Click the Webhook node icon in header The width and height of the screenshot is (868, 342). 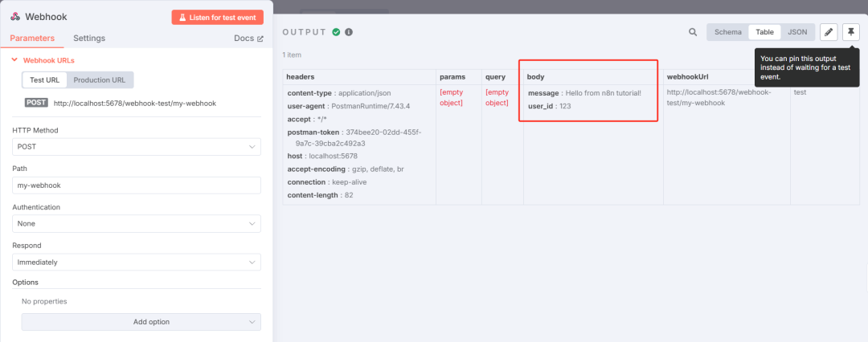tap(15, 17)
